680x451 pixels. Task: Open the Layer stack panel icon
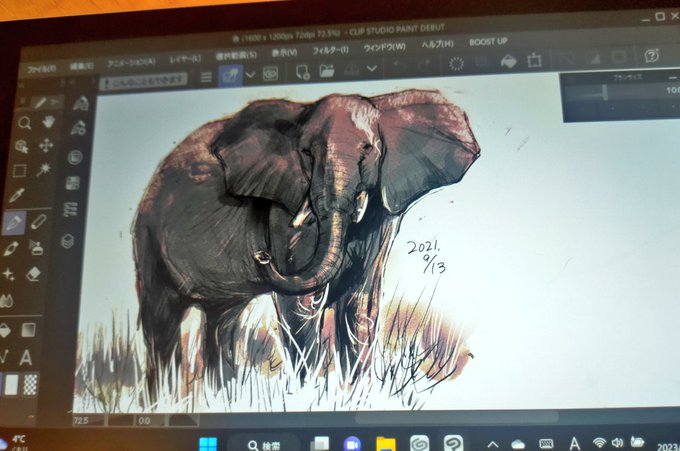[x=67, y=241]
